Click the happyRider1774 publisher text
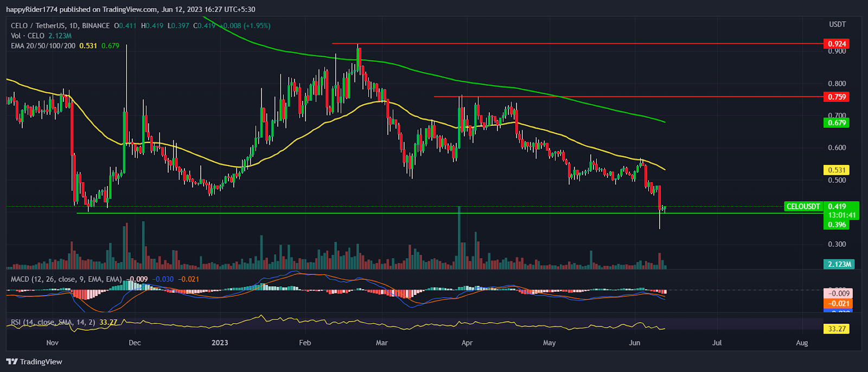Screen dimensions: 868x372 (32, 9)
